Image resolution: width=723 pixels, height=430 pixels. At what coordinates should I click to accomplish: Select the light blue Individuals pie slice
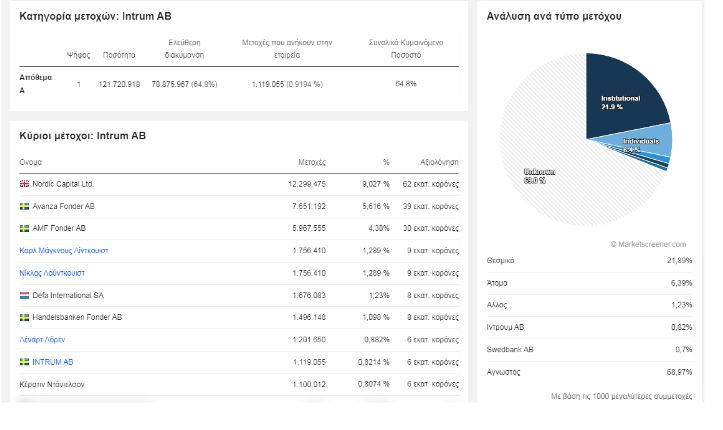[x=650, y=143]
